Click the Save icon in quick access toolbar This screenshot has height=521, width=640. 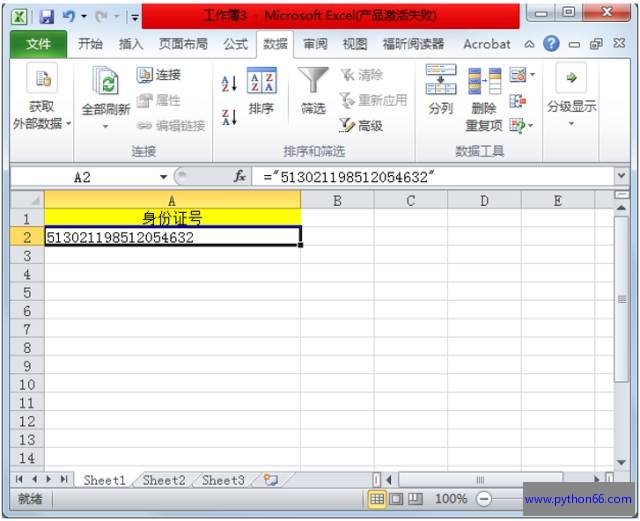[x=46, y=17]
